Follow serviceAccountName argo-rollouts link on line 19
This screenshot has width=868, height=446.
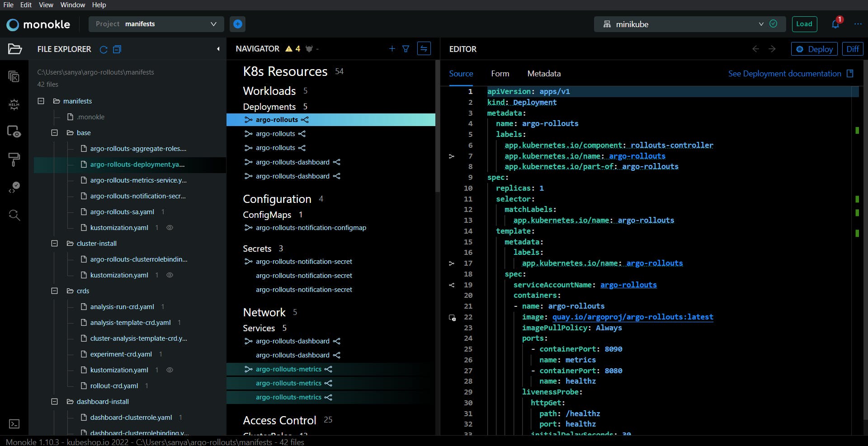[x=628, y=285]
